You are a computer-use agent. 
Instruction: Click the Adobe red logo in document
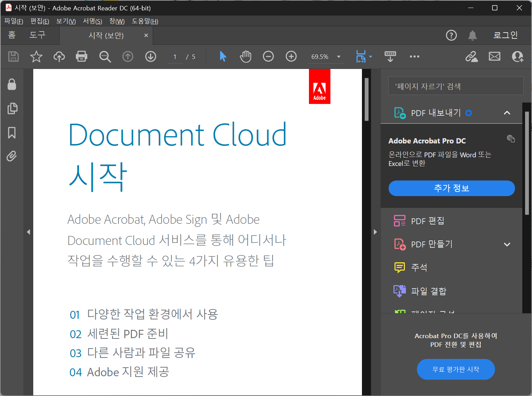click(320, 86)
